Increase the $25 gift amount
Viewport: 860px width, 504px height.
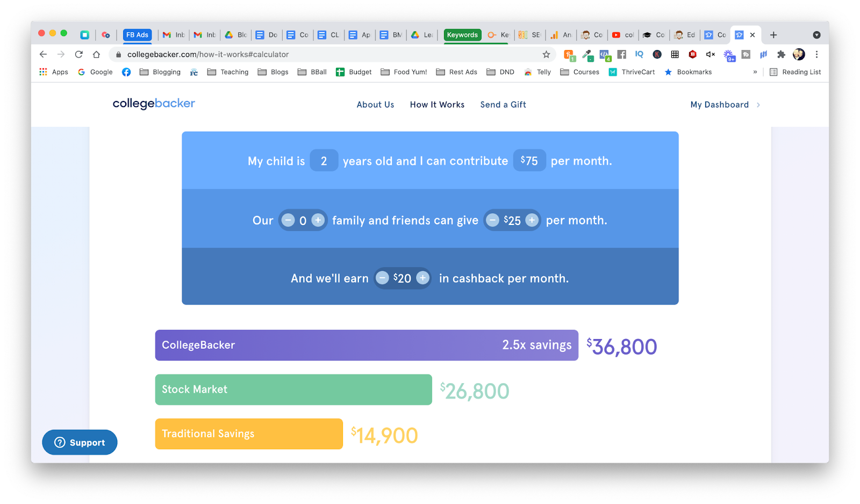[x=532, y=220]
